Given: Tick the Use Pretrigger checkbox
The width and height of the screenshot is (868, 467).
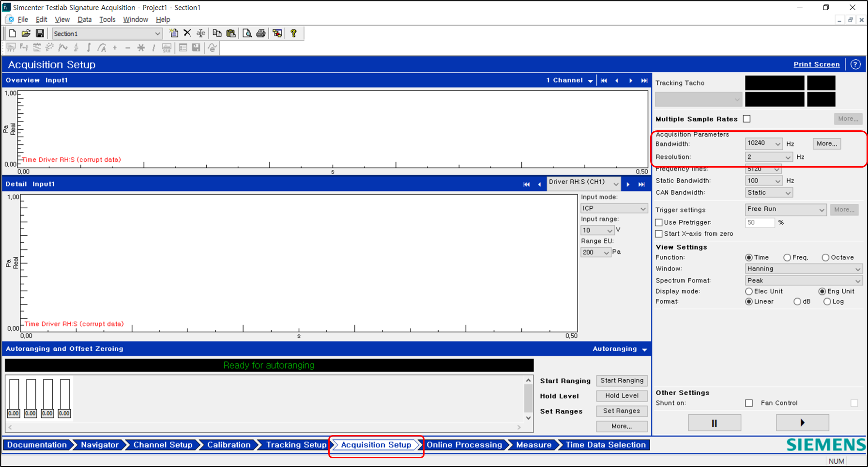Looking at the screenshot, I should 659,222.
